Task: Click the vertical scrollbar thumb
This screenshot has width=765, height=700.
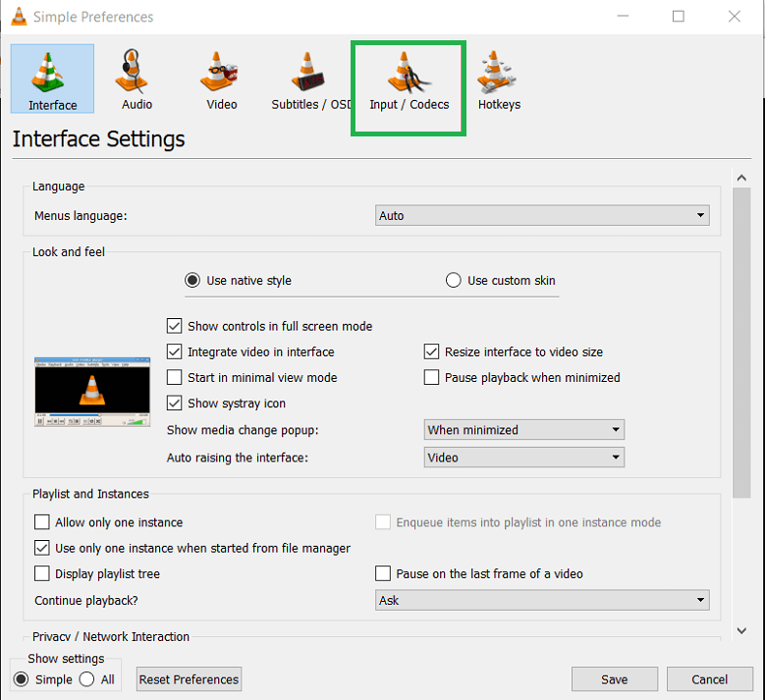Action: 741,343
